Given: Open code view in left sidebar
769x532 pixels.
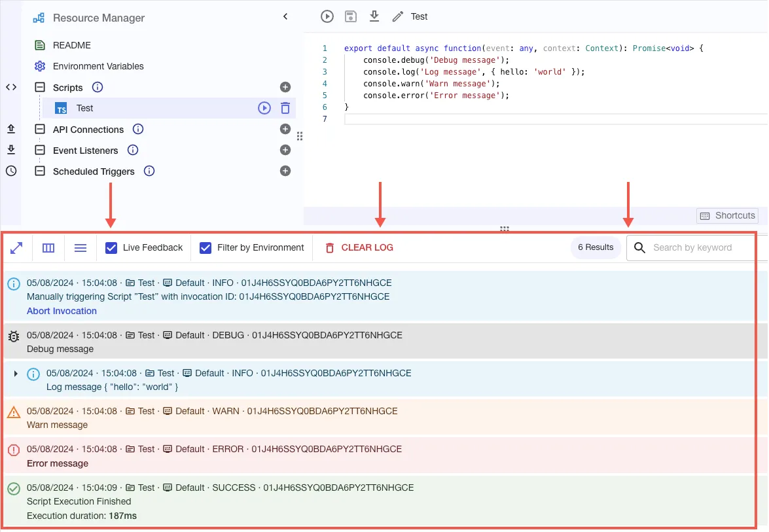Looking at the screenshot, I should [x=11, y=87].
